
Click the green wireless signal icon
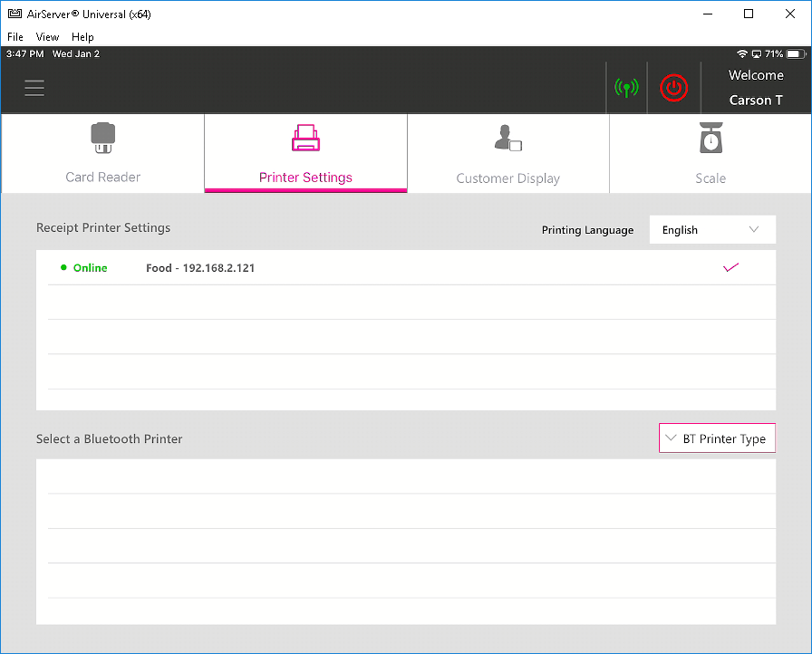pos(626,88)
